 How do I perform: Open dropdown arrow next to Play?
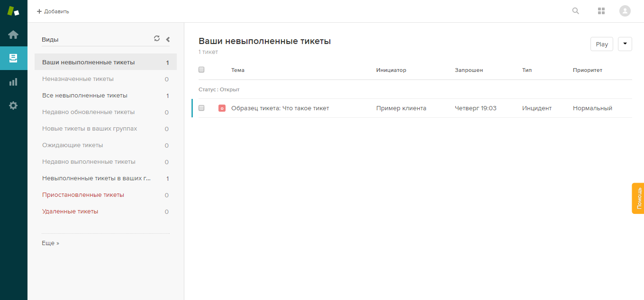625,44
